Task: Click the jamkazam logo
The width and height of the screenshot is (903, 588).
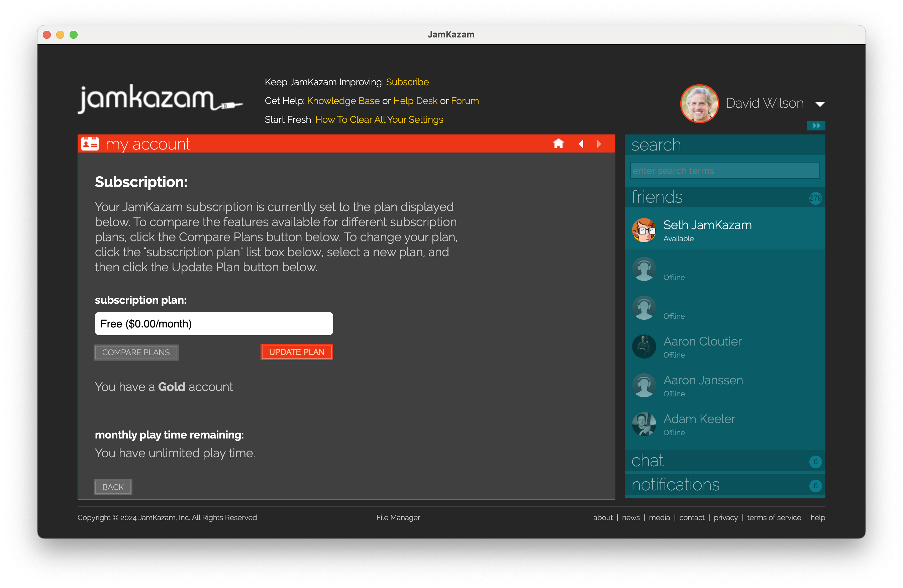Action: pos(160,99)
